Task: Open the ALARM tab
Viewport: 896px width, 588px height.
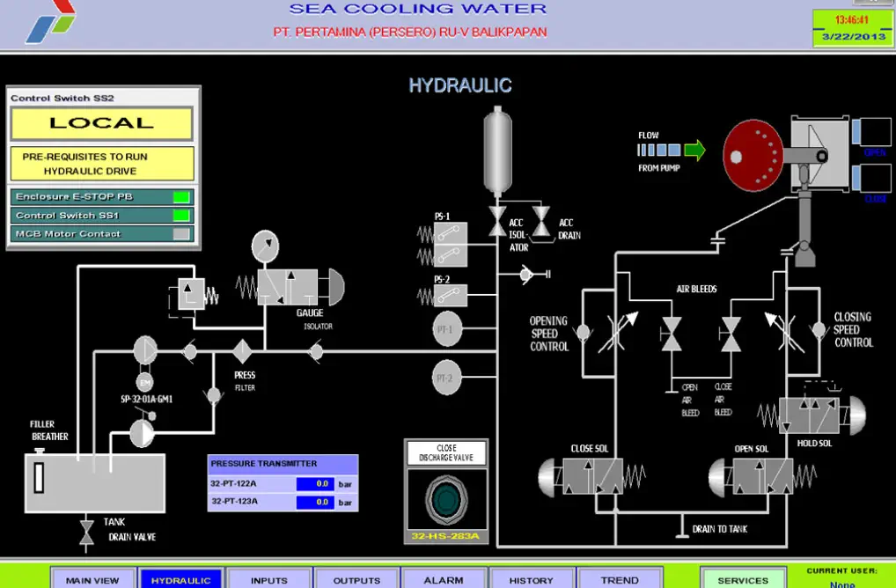Action: pos(444,579)
